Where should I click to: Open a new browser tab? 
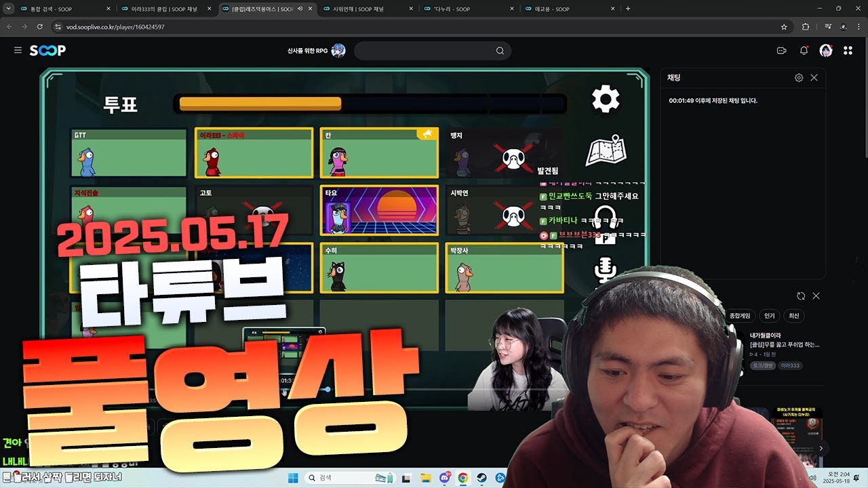pos(628,9)
